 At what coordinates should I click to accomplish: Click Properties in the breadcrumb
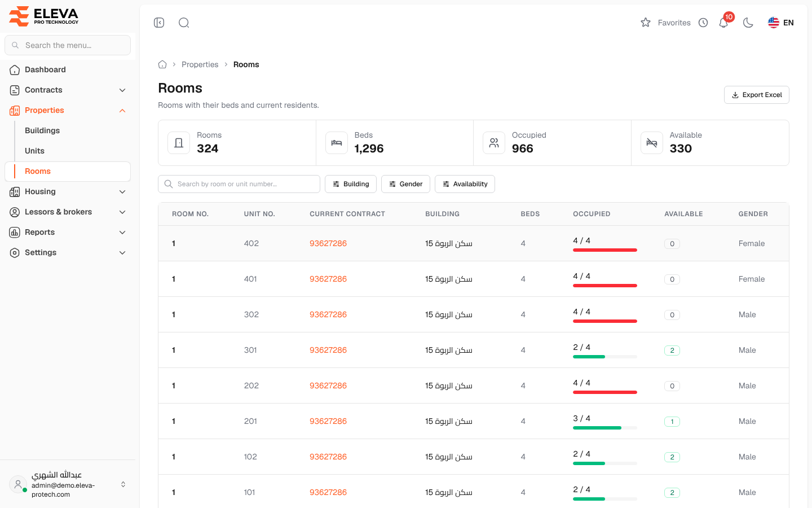(x=200, y=64)
